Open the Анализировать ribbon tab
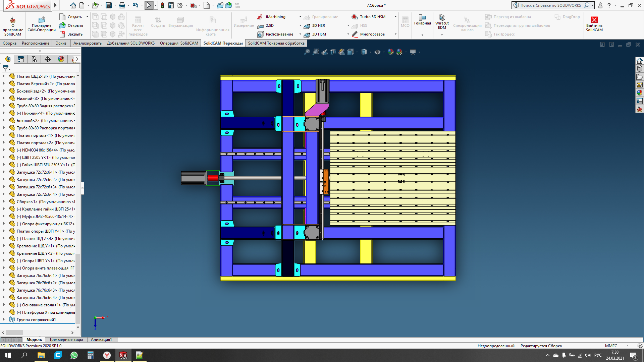Image resolution: width=644 pixels, height=362 pixels. (87, 43)
